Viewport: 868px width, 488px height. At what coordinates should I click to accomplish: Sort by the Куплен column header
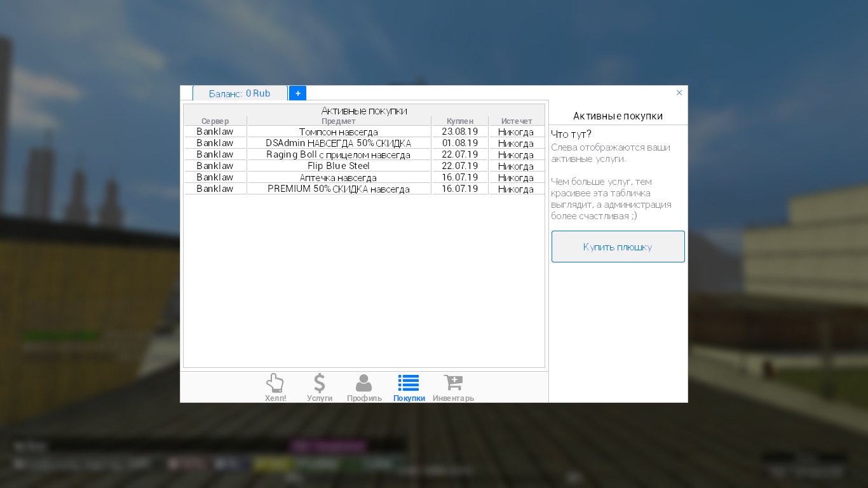point(459,121)
